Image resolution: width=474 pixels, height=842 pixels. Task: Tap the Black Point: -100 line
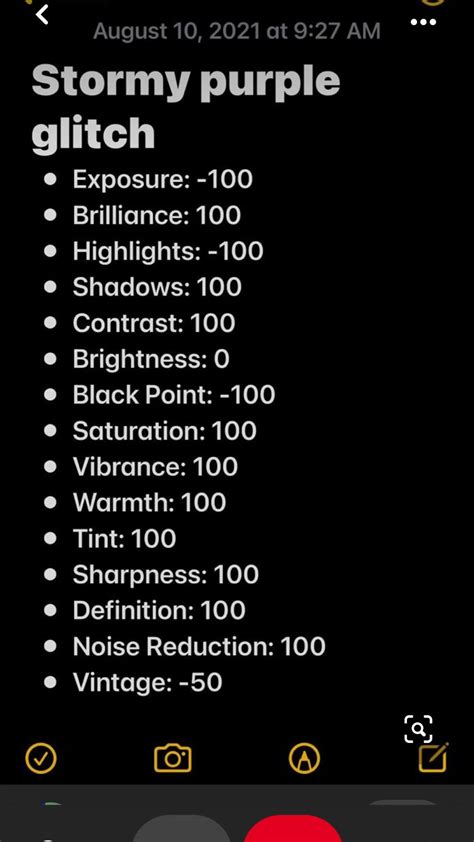[174, 395]
